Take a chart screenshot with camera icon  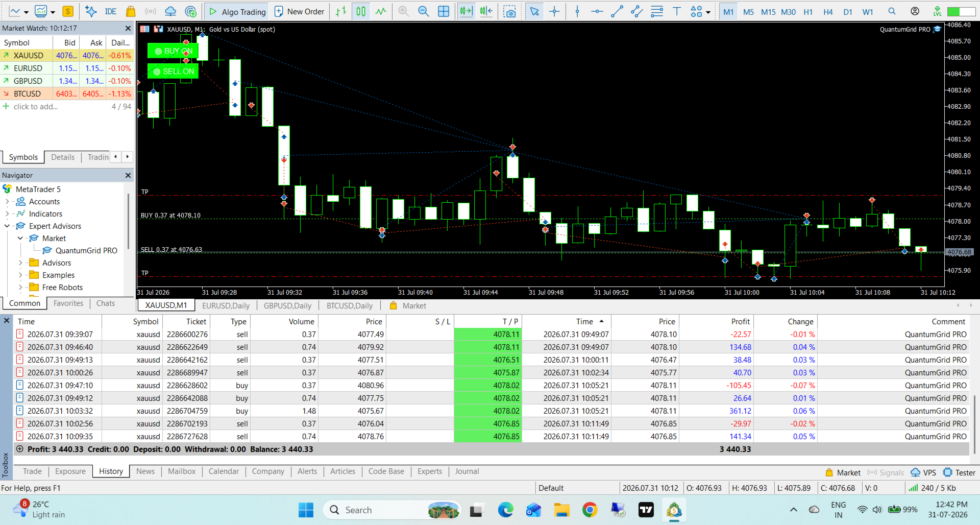[x=509, y=11]
